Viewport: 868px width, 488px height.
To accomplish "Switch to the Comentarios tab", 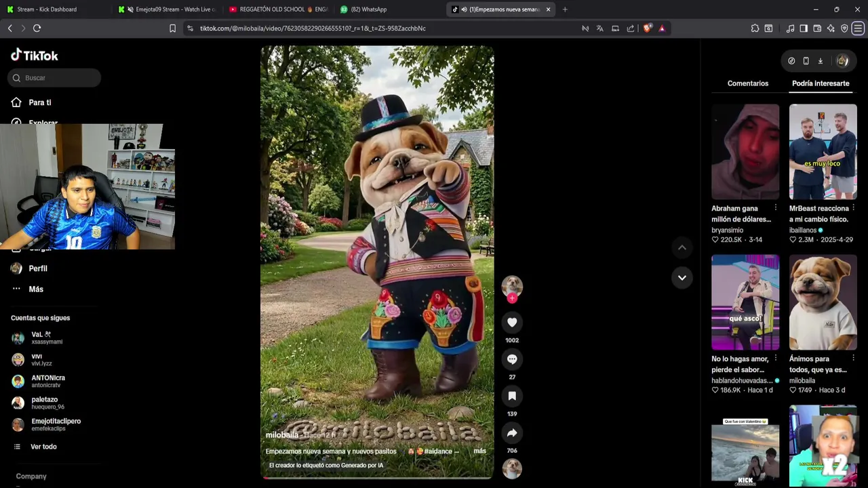I will click(x=748, y=83).
